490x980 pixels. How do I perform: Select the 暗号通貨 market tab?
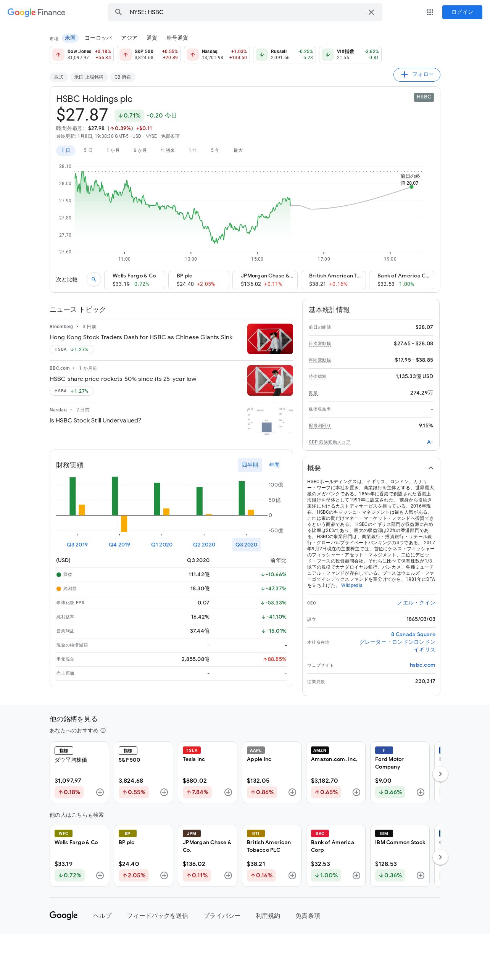pyautogui.click(x=177, y=38)
